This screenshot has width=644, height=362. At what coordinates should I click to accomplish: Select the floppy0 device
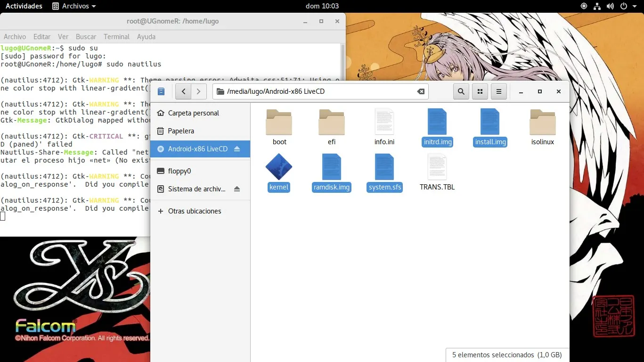tap(180, 171)
